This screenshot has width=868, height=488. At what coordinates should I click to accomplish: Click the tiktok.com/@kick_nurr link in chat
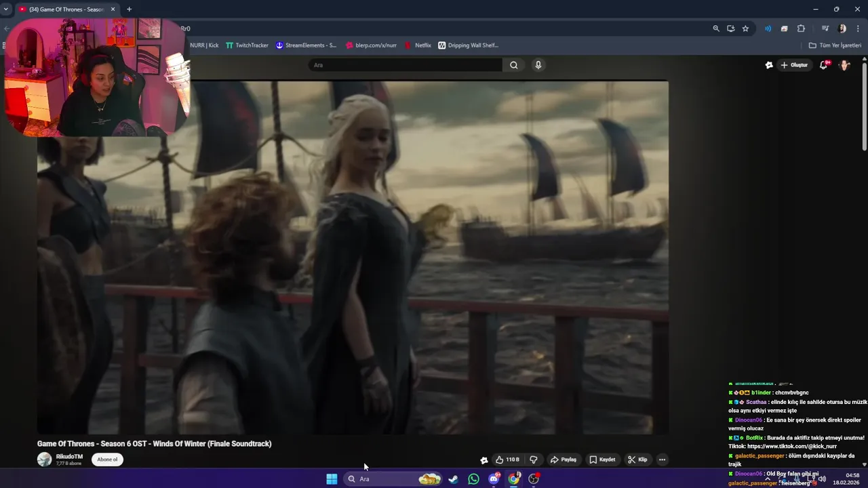(x=791, y=447)
